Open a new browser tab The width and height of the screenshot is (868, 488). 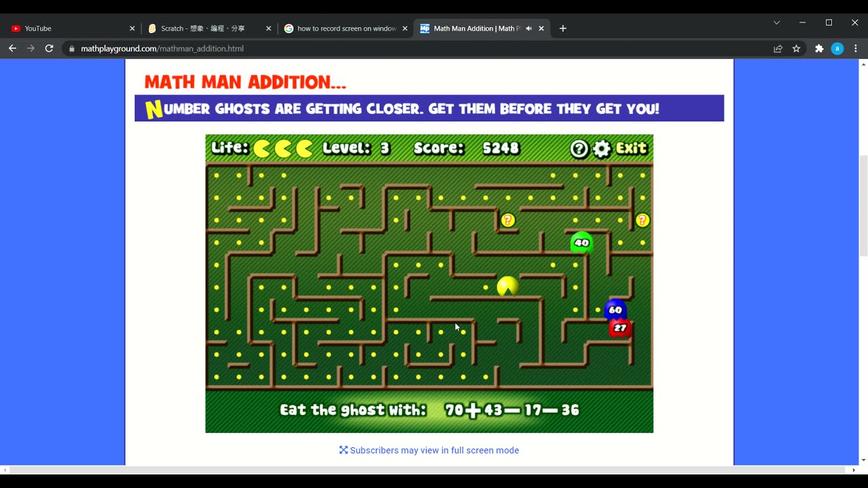(563, 28)
